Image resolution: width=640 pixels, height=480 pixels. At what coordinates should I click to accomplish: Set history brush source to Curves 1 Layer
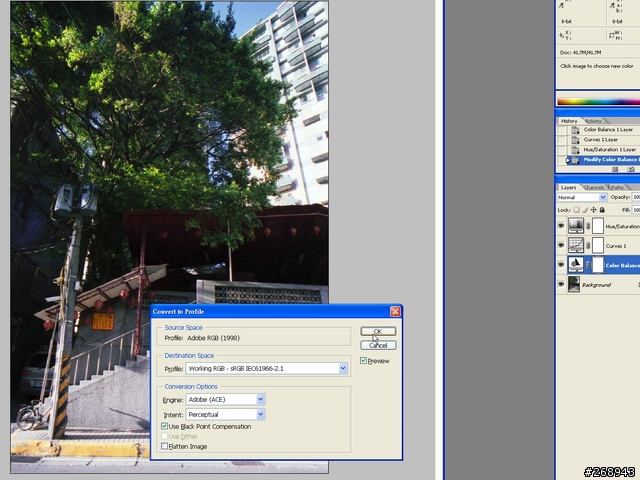click(562, 140)
